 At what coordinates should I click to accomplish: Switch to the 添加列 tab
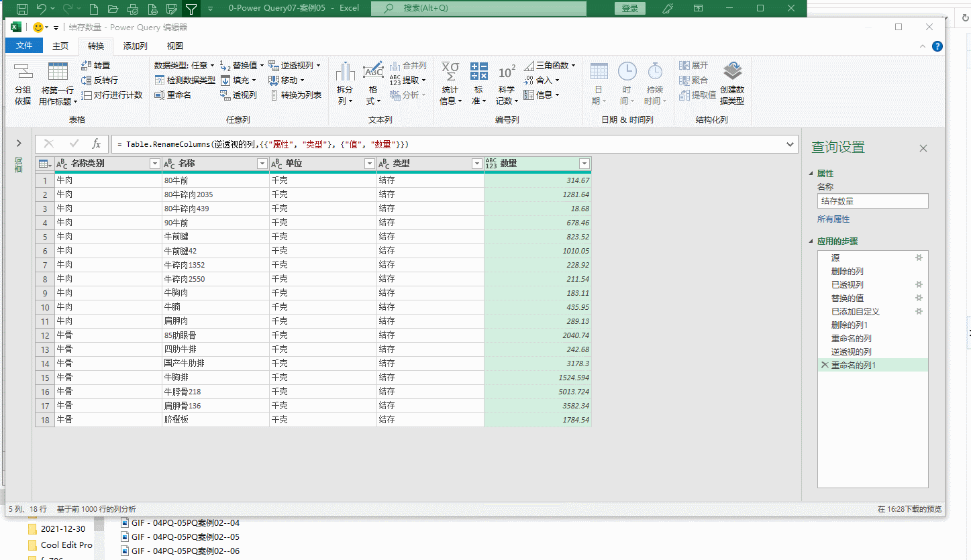tap(135, 46)
